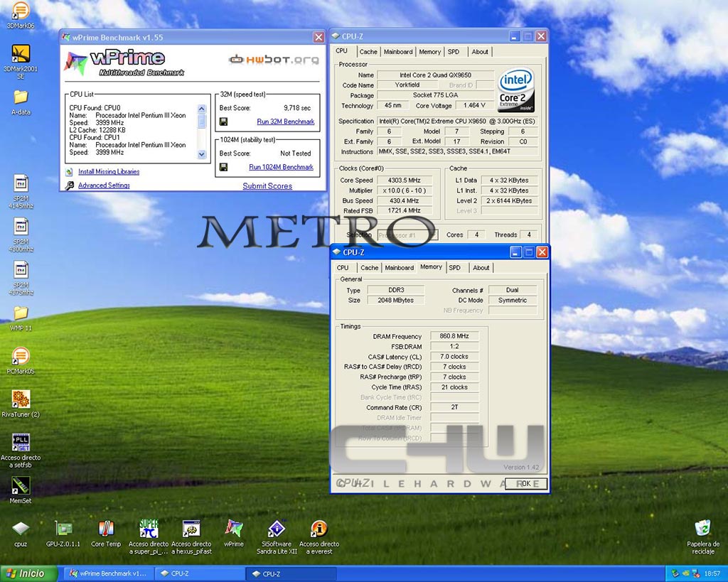Switch to About tab in top CPU-Z window
The image size is (728, 582).
coord(480,52)
